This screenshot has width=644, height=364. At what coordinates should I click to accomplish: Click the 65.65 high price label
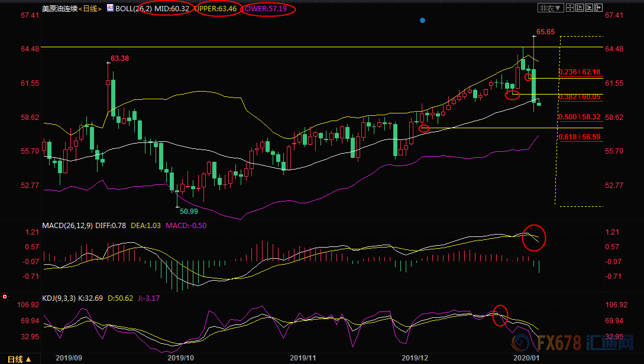[545, 32]
